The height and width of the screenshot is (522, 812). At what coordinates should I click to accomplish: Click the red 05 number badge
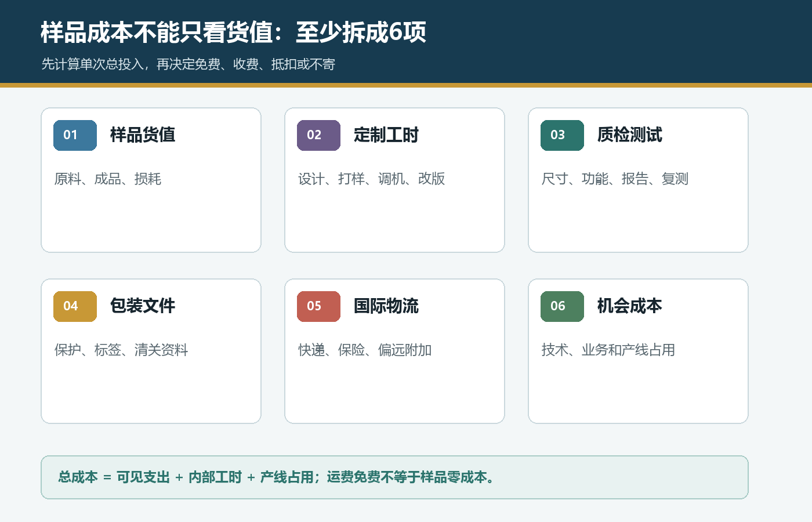(318, 306)
